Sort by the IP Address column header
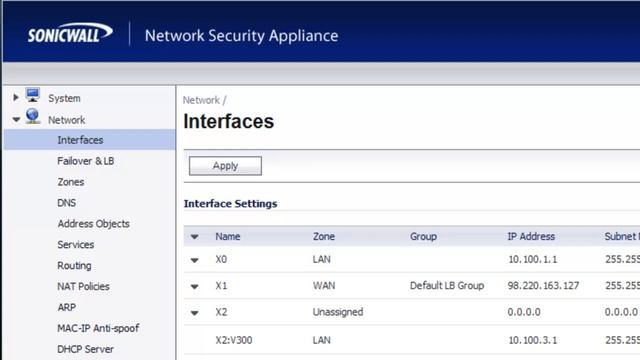 [531, 236]
